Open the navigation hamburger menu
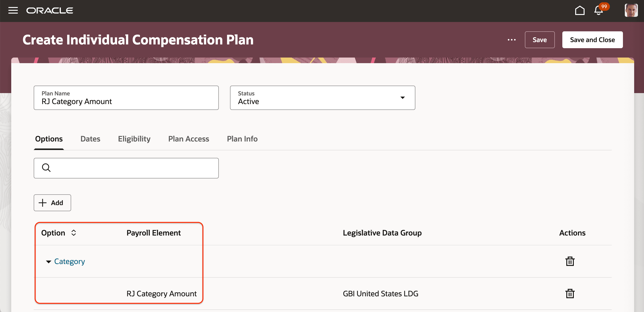The image size is (644, 312). (13, 11)
